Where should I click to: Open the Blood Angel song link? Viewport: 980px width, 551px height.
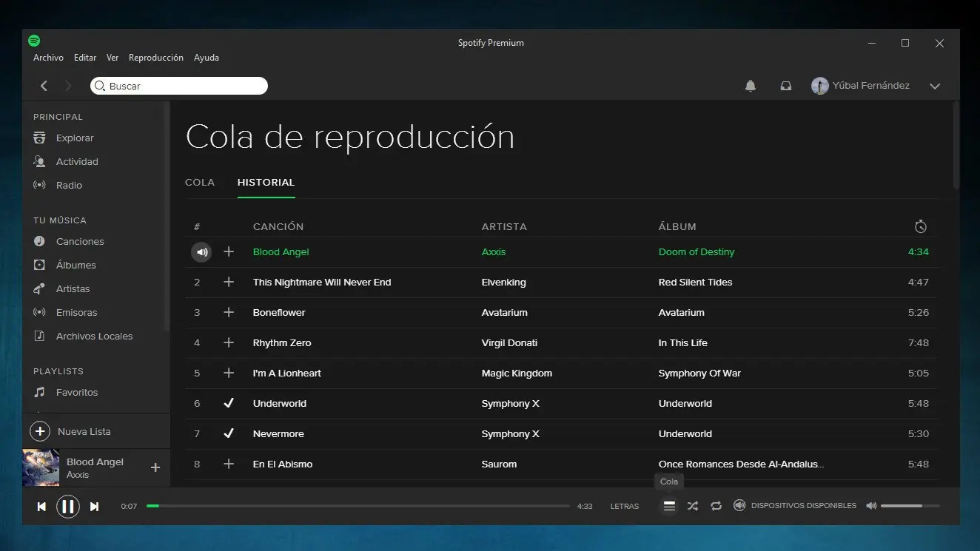click(281, 251)
